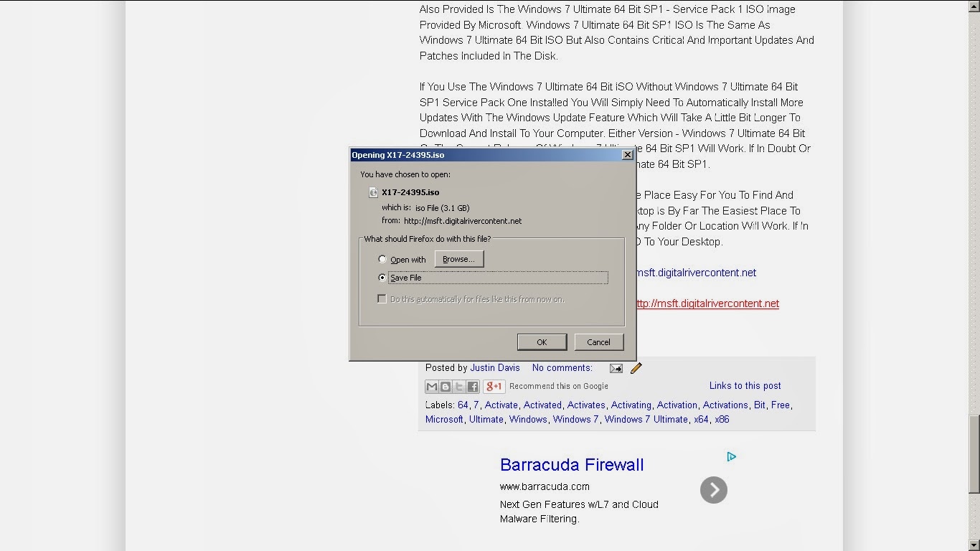This screenshot has width=980, height=551.
Task: Open Justin Davis author link
Action: pyautogui.click(x=495, y=367)
